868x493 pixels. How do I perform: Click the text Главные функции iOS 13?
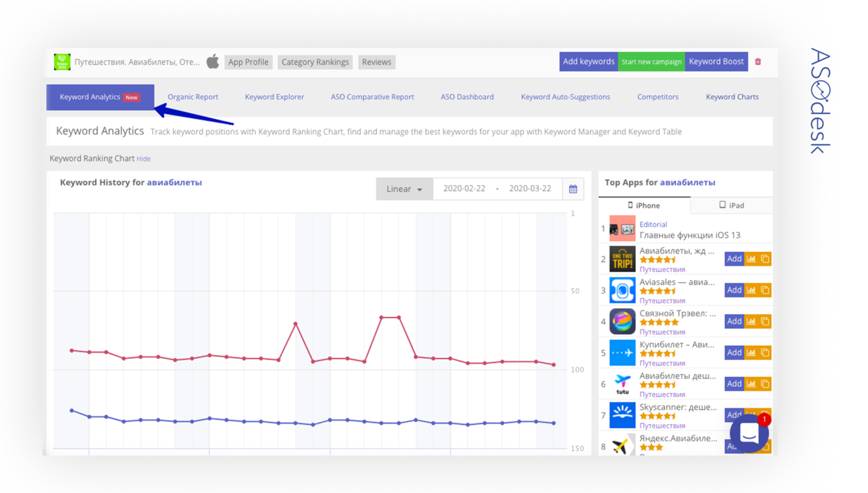click(690, 235)
